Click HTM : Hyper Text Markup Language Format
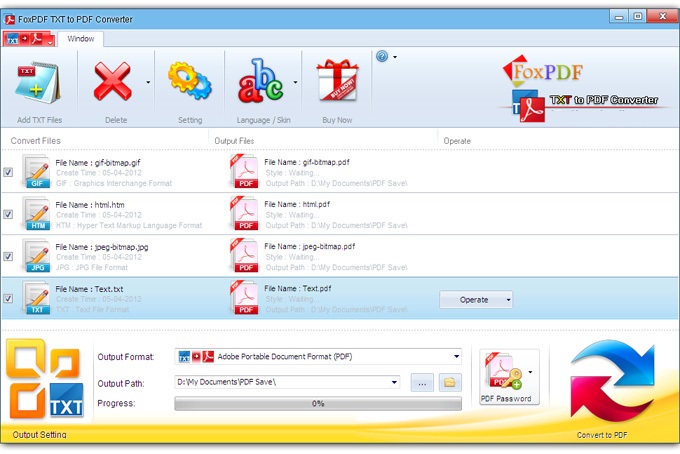The image size is (680, 454). tap(129, 225)
